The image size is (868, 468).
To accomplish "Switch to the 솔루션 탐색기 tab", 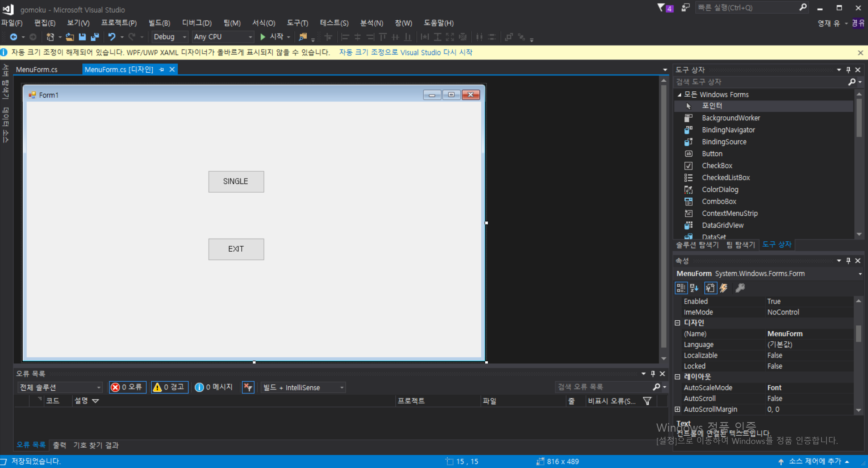I will [x=697, y=244].
